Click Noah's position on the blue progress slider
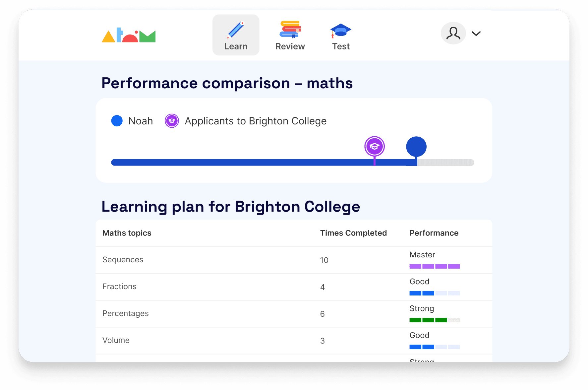588x390 pixels. click(416, 162)
